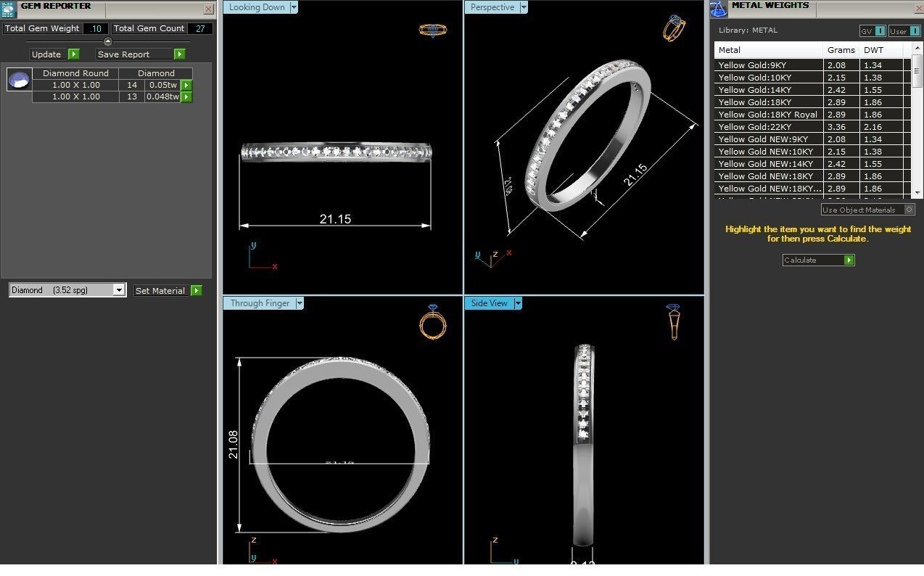Viewport: 924px width, 576px height.
Task: Select the Yellow Gold:18KY row
Action: click(812, 102)
